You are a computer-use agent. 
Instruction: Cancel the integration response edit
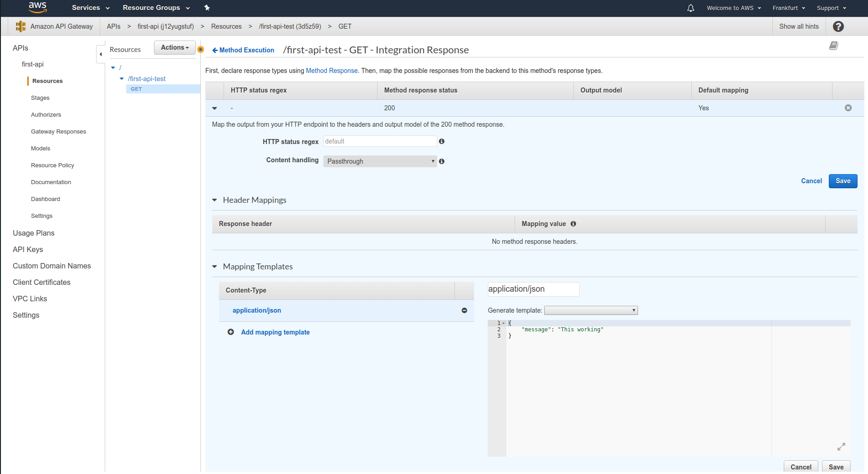(x=811, y=181)
